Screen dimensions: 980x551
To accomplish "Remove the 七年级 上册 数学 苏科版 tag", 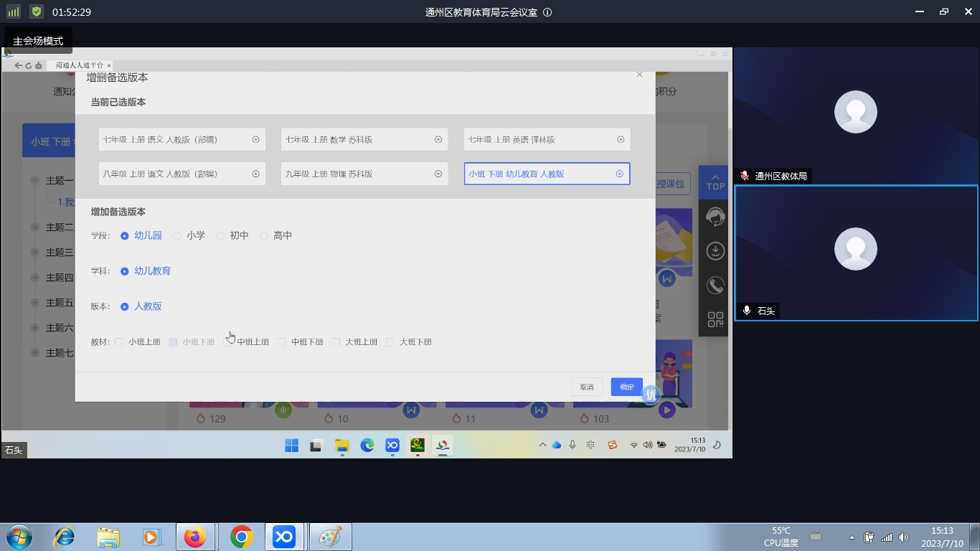I will pyautogui.click(x=438, y=139).
